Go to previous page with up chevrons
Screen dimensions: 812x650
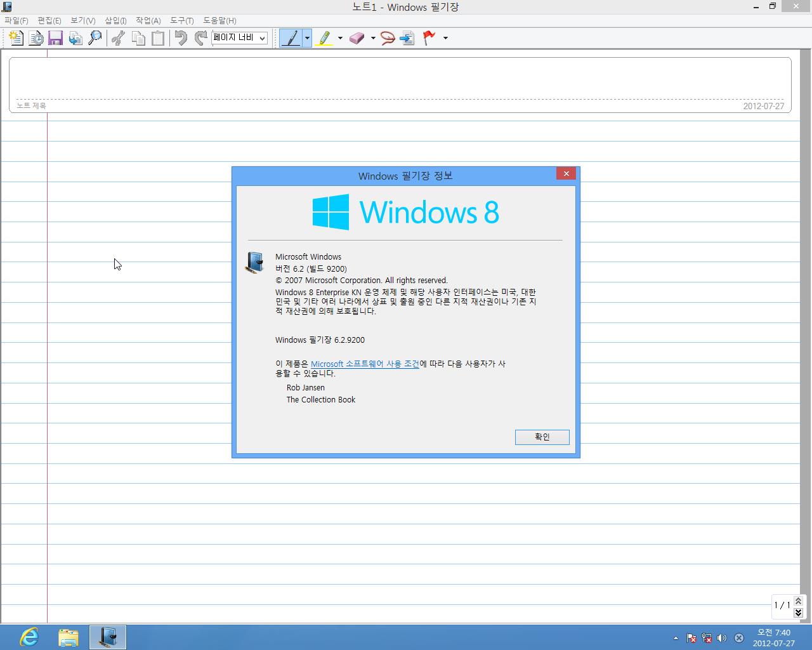tap(798, 600)
